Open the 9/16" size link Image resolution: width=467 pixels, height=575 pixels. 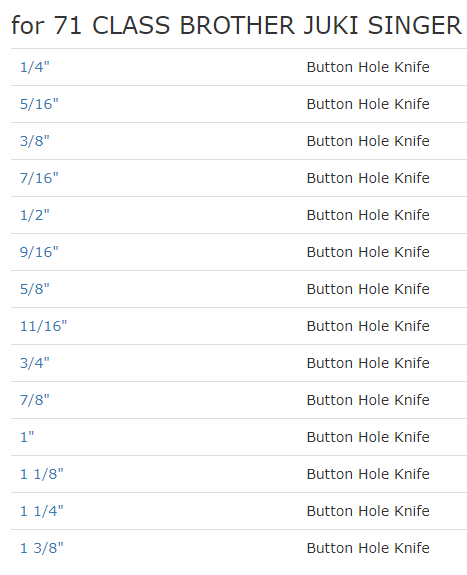pyautogui.click(x=39, y=252)
